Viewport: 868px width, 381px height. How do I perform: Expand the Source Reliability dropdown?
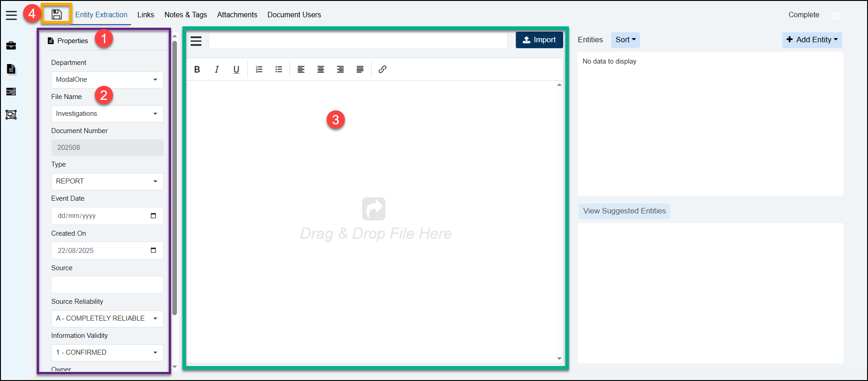click(x=107, y=319)
